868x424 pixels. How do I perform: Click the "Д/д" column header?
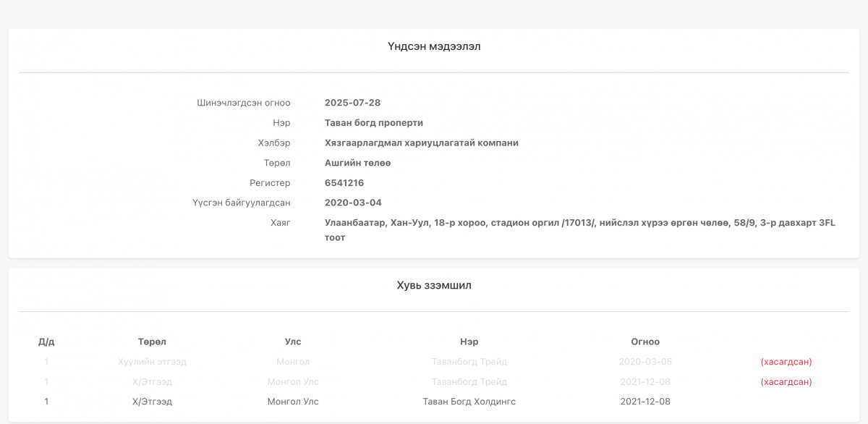[x=46, y=342]
